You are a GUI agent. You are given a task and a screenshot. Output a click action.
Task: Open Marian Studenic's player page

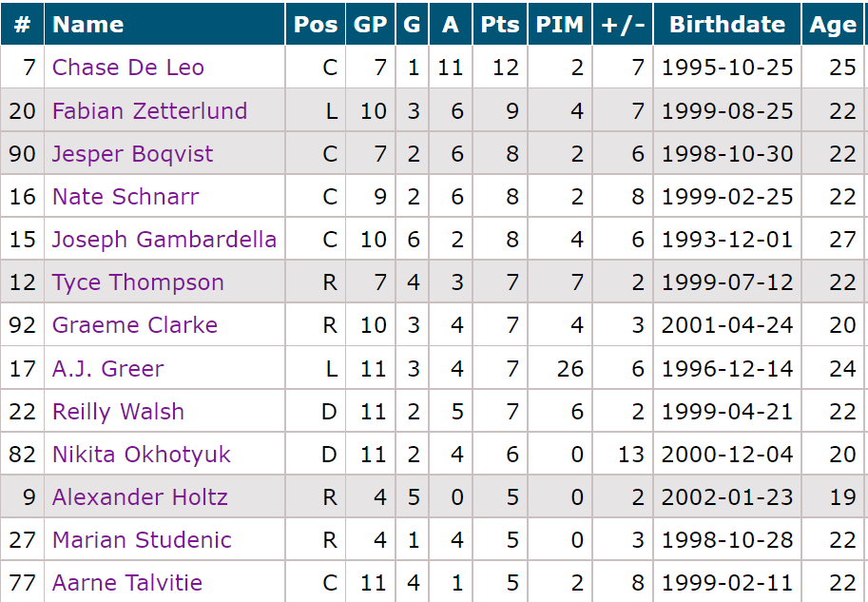pos(142,540)
